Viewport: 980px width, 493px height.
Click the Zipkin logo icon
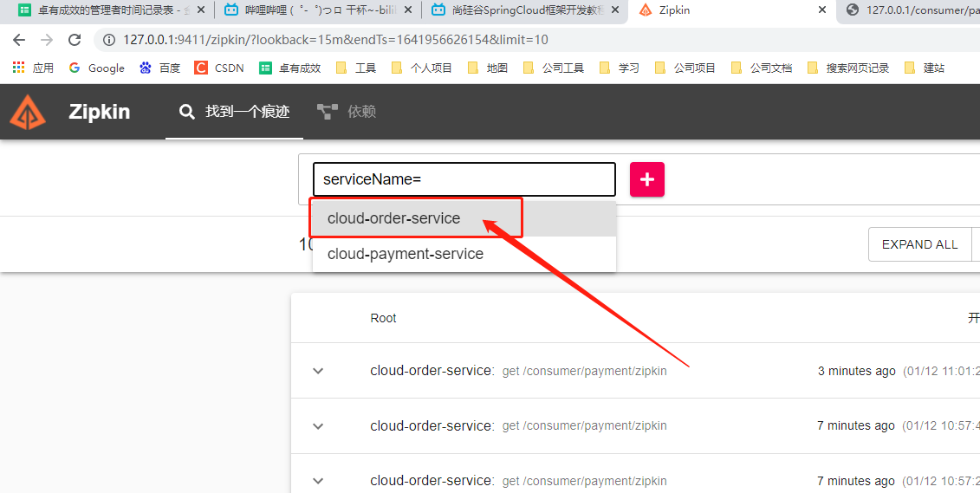pos(28,112)
